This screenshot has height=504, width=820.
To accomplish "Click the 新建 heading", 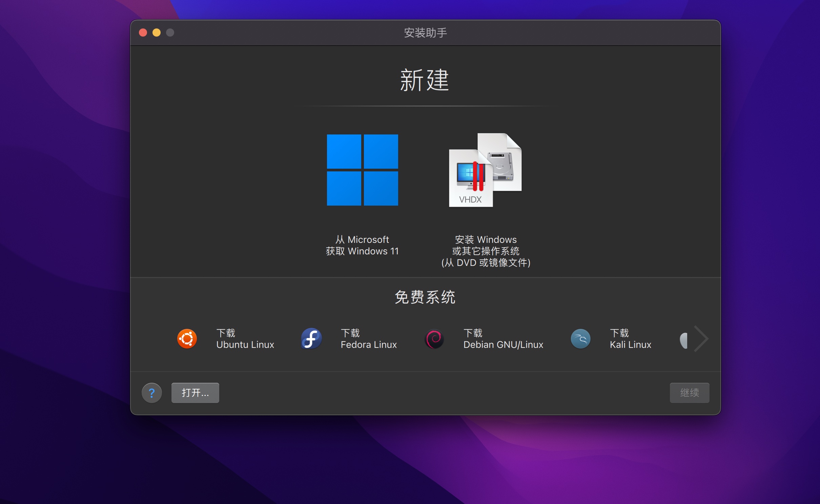I will (x=425, y=80).
